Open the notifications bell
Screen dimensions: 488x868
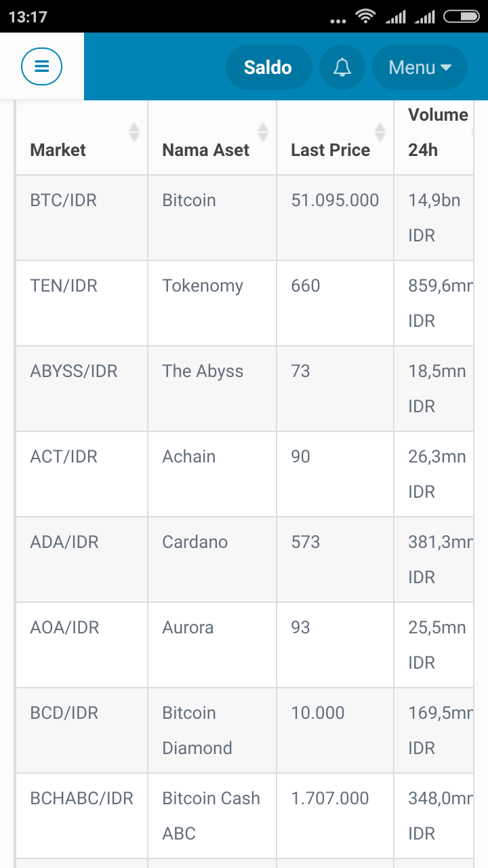342,67
